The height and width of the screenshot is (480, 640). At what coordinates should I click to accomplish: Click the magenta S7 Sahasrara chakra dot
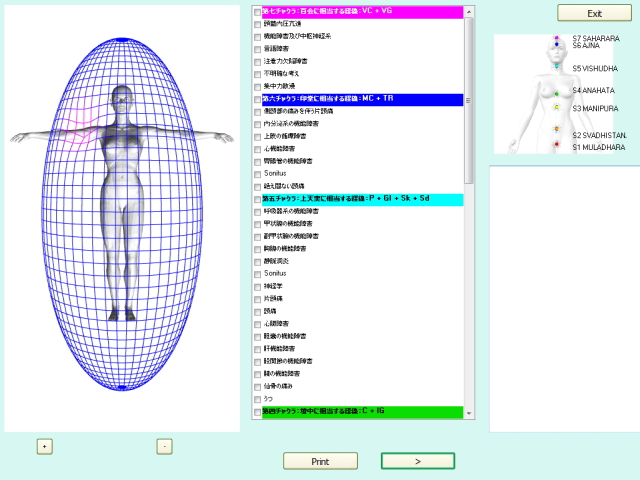point(556,38)
